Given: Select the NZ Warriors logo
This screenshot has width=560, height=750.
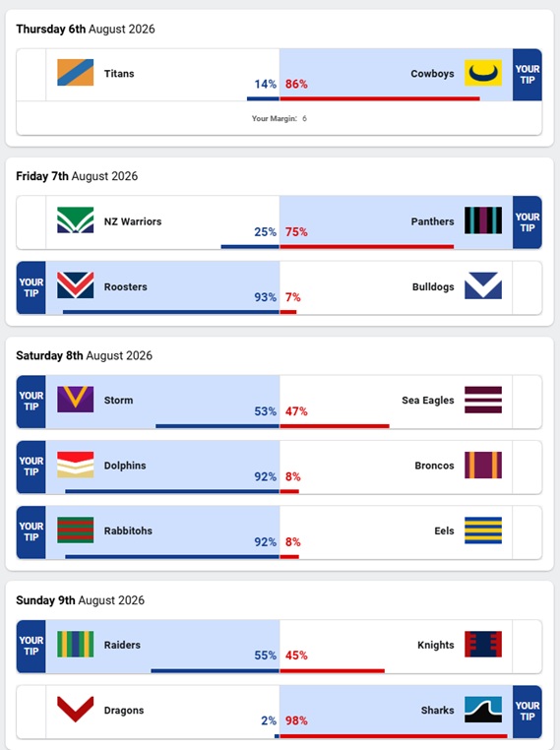Looking at the screenshot, I should (75, 220).
